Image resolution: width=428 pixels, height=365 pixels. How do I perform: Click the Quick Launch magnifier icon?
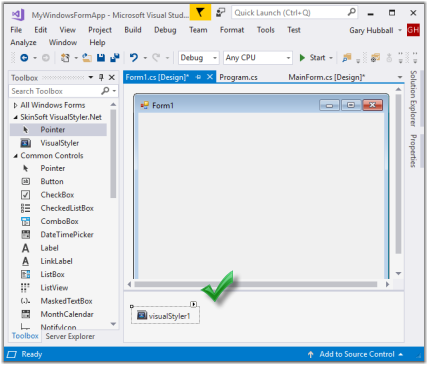tap(351, 13)
